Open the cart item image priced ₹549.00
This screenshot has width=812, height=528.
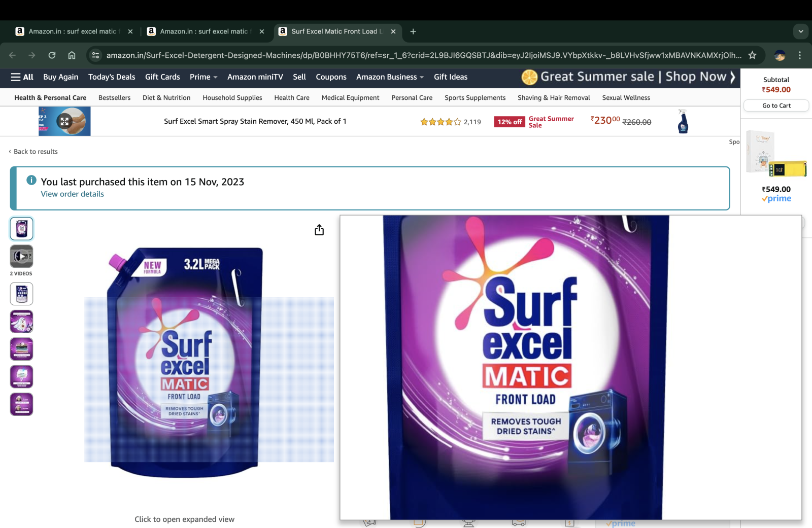[x=776, y=154]
